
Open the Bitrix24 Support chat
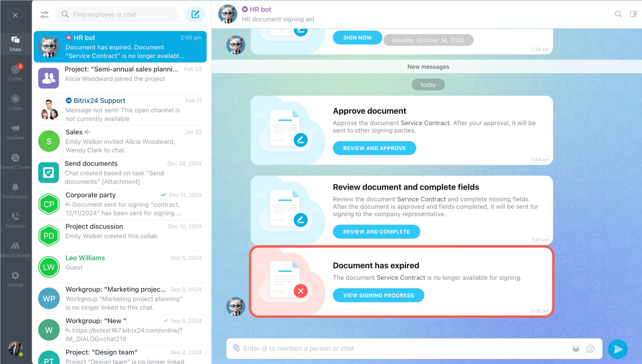coord(120,109)
